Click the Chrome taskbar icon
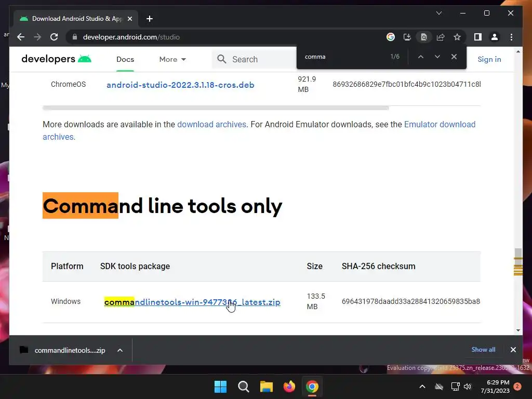 [312, 387]
